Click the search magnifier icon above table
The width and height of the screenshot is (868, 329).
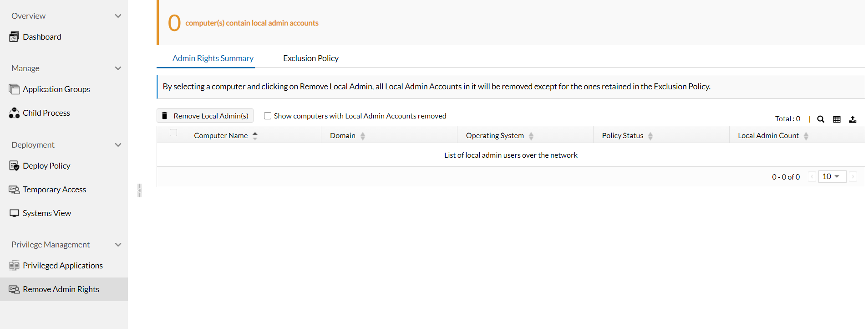pyautogui.click(x=821, y=119)
